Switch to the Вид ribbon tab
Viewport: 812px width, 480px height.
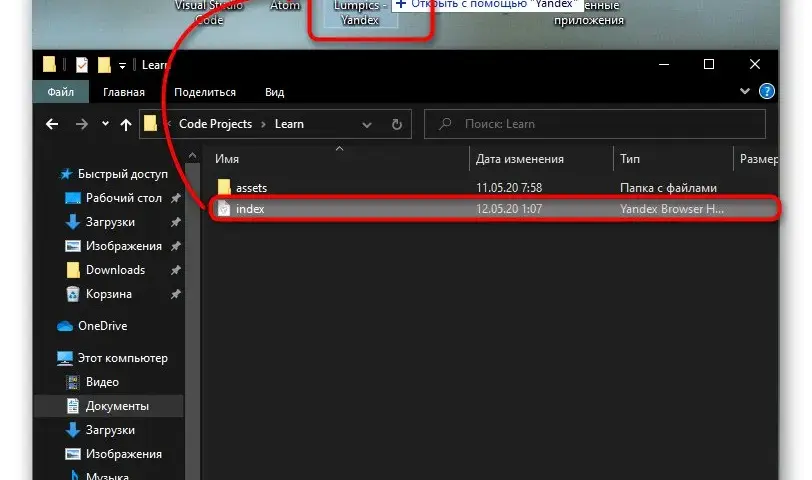274,92
